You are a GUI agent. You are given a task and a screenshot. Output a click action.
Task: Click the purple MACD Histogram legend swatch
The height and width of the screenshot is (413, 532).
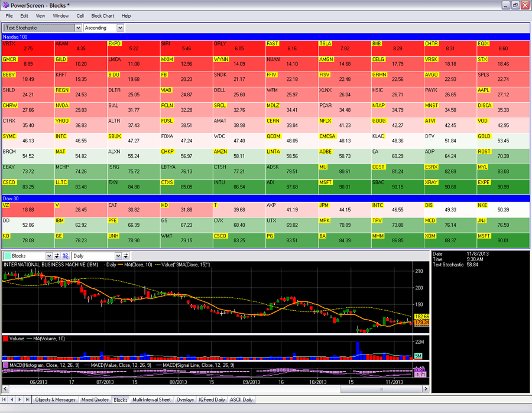click(6, 365)
